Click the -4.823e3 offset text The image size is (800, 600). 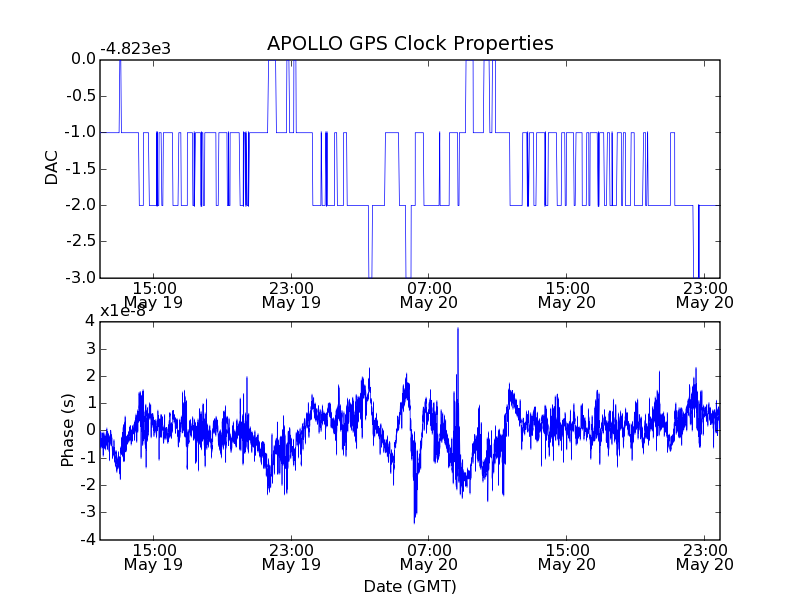[x=135, y=49]
